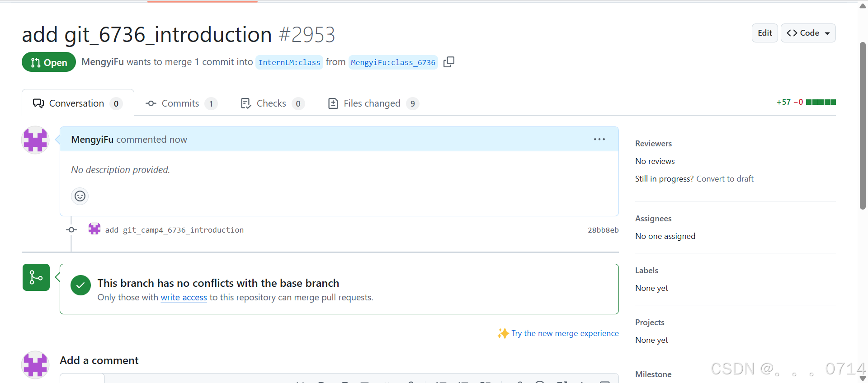The width and height of the screenshot is (868, 383).
Task: Copy the head branch name icon
Action: pyautogui.click(x=449, y=62)
